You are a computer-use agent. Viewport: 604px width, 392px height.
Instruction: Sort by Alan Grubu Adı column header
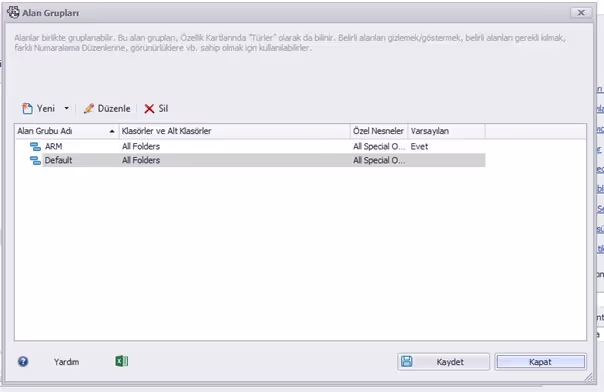click(67, 131)
